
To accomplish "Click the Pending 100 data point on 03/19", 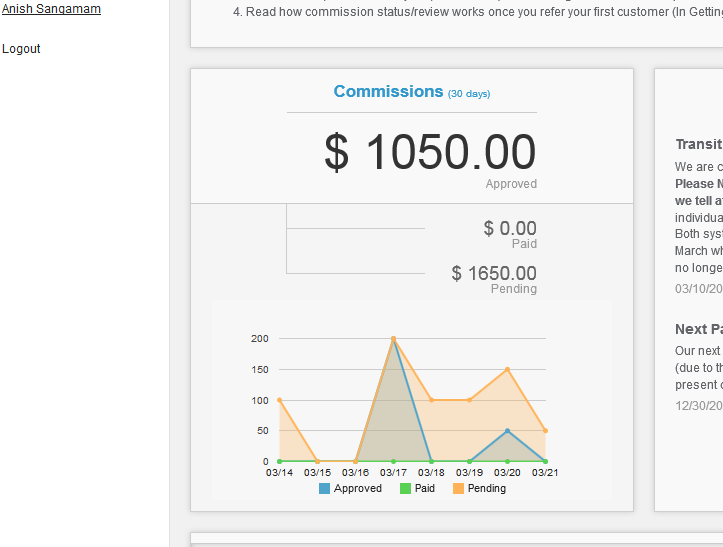I will point(469,400).
